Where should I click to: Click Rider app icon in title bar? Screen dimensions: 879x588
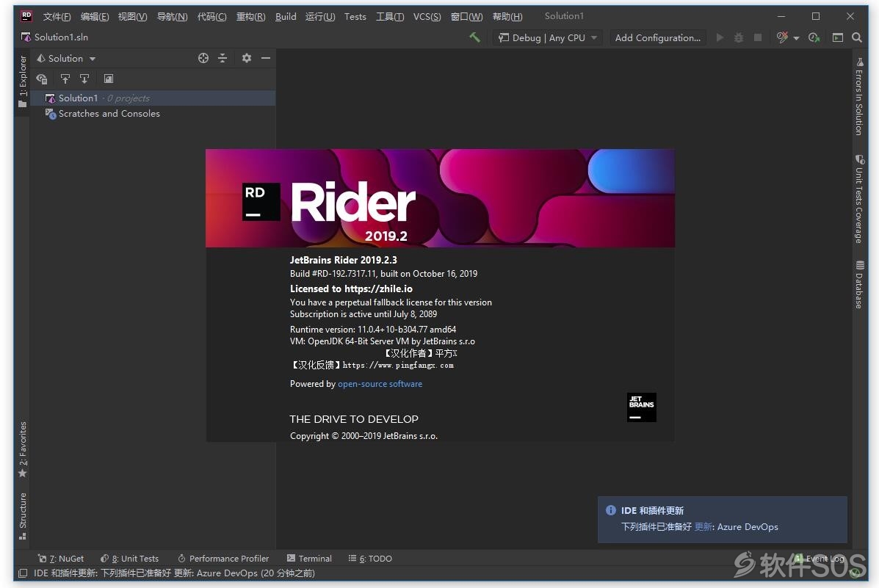click(x=26, y=16)
